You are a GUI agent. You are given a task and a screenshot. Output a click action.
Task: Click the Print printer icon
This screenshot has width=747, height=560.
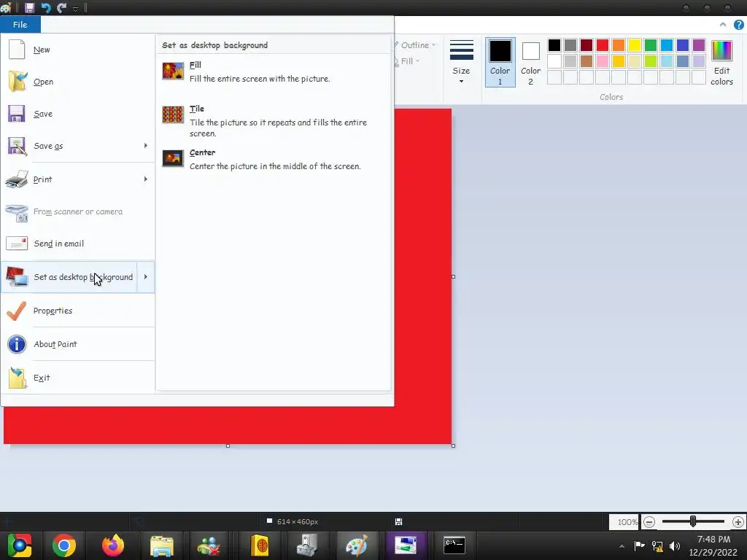point(17,179)
